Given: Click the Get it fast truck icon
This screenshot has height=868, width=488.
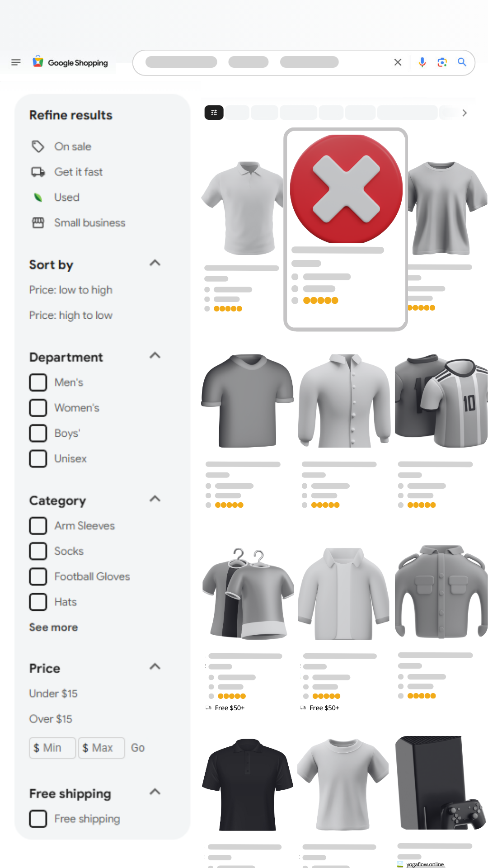Looking at the screenshot, I should tap(38, 172).
